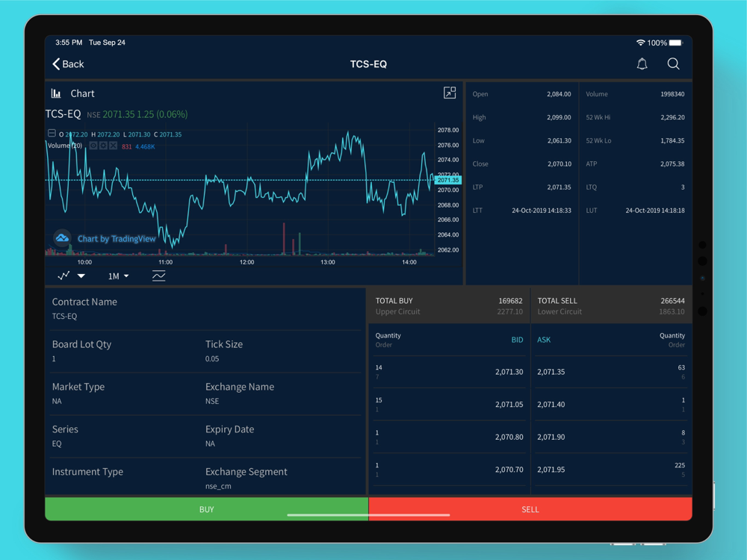The height and width of the screenshot is (560, 747).
Task: Click the Market Type label
Action: [x=78, y=387]
